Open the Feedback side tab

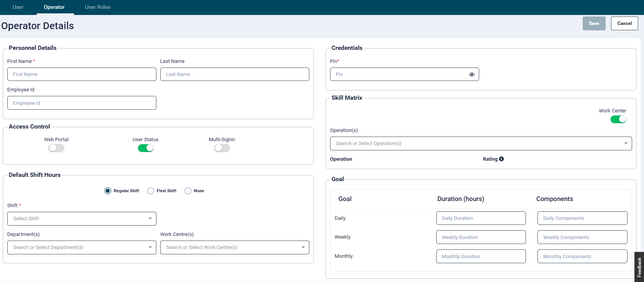(639, 267)
